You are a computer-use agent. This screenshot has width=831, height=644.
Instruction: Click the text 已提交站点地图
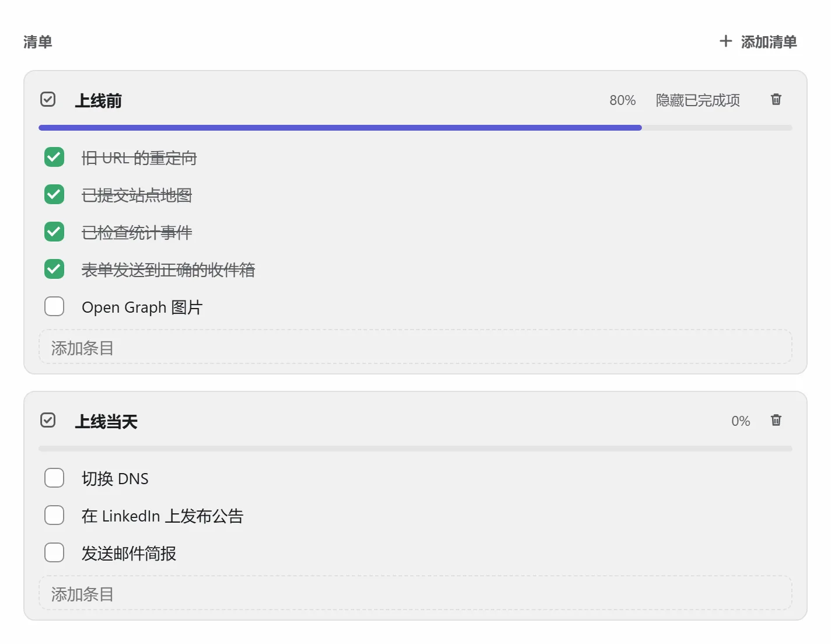[x=137, y=195]
